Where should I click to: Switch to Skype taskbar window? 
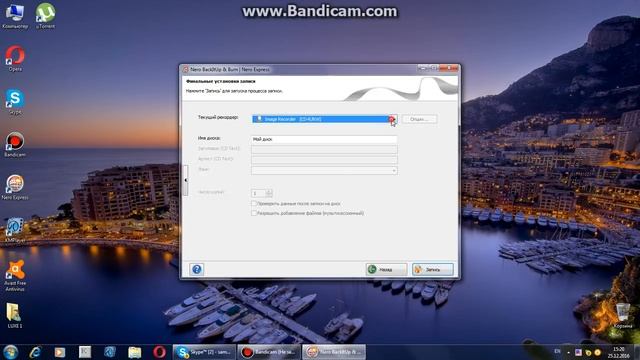[204, 352]
